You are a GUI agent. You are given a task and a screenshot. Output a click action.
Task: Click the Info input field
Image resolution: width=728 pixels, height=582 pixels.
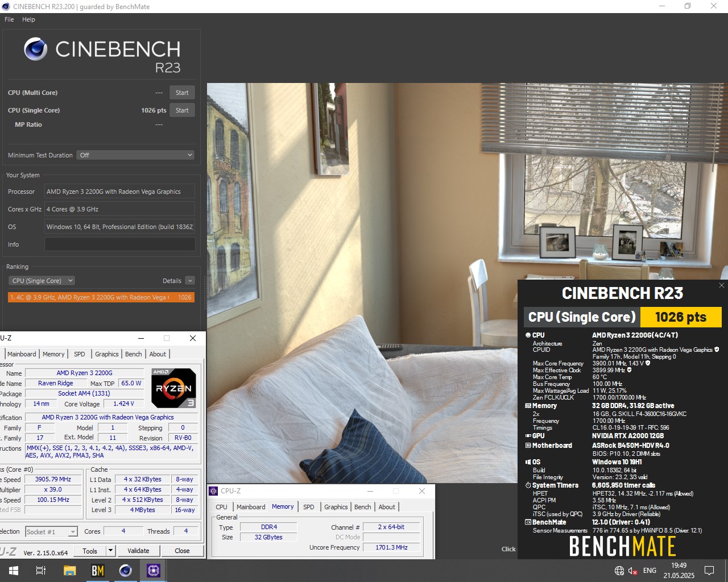(120, 244)
